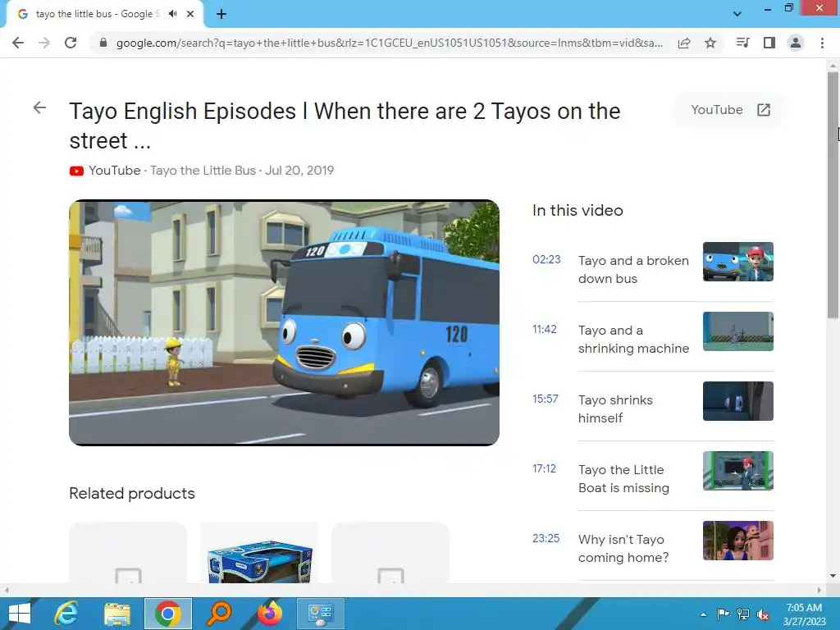The width and height of the screenshot is (840, 630).
Task: Jump to timestamp 02:23
Action: click(546, 259)
